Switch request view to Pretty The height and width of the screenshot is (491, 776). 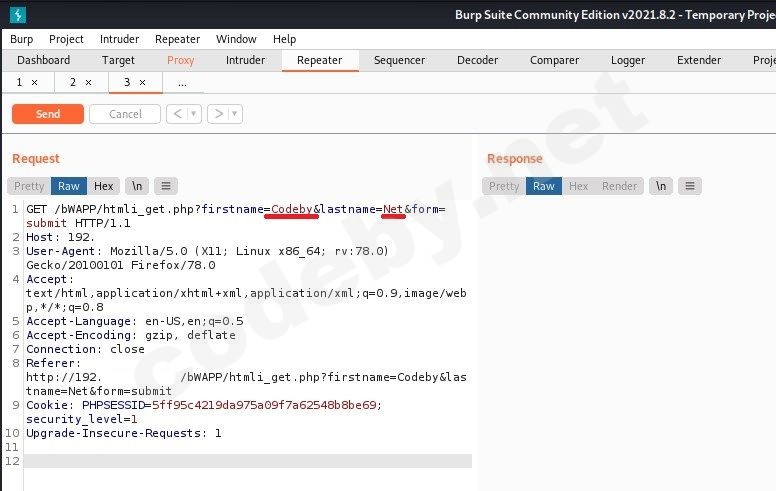pyautogui.click(x=29, y=186)
